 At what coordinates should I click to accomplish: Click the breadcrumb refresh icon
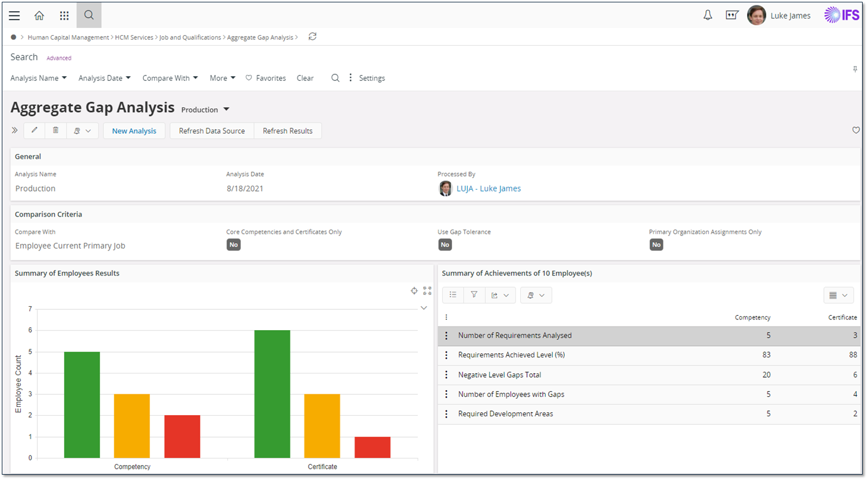[313, 37]
